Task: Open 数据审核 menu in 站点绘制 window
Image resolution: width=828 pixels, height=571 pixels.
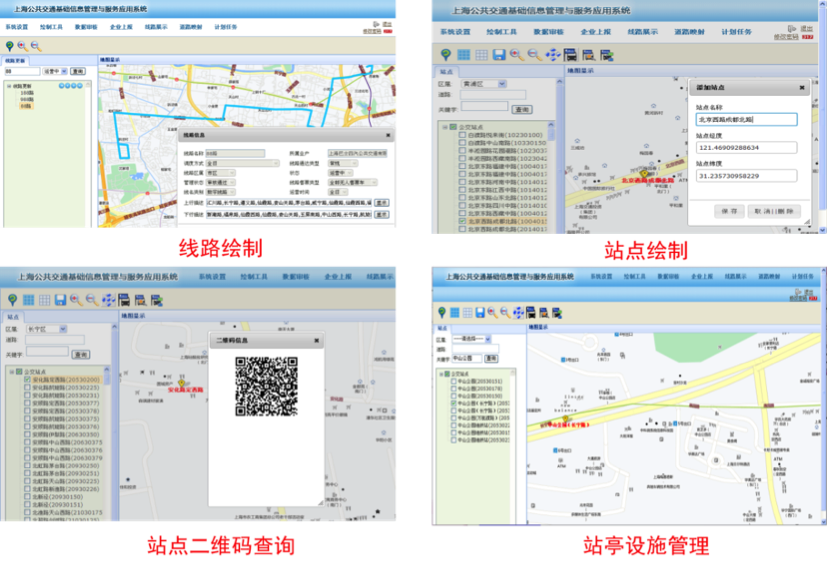Action: coord(549,32)
